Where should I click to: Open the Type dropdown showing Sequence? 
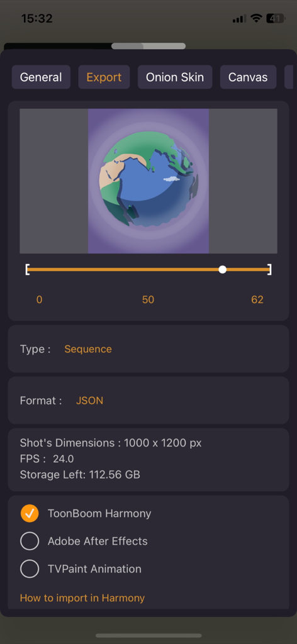[88, 349]
